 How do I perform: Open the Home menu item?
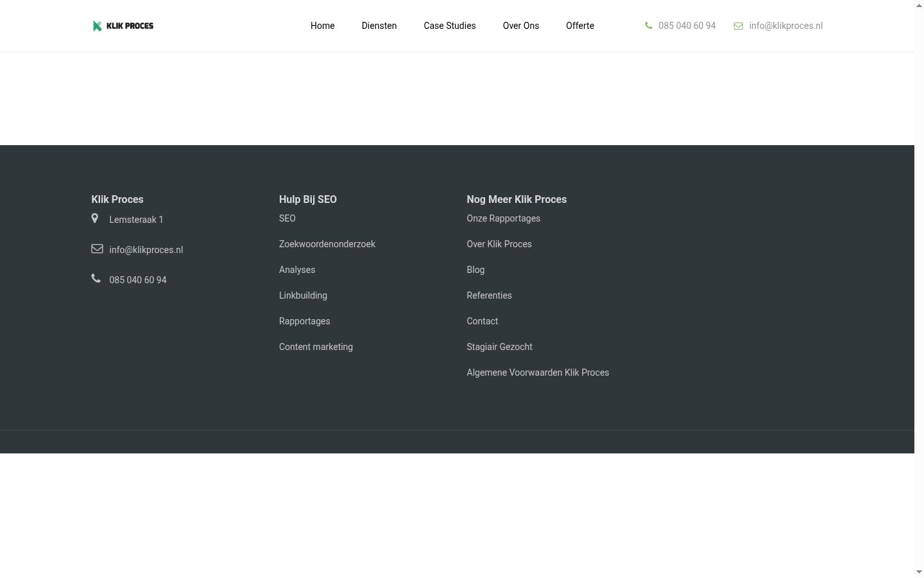point(323,26)
